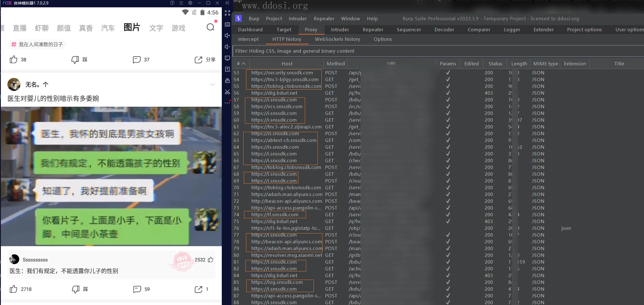Click the install APK icon in the Nox sidebar
Image resolution: width=644 pixels, height=305 pixels.
tap(227, 69)
